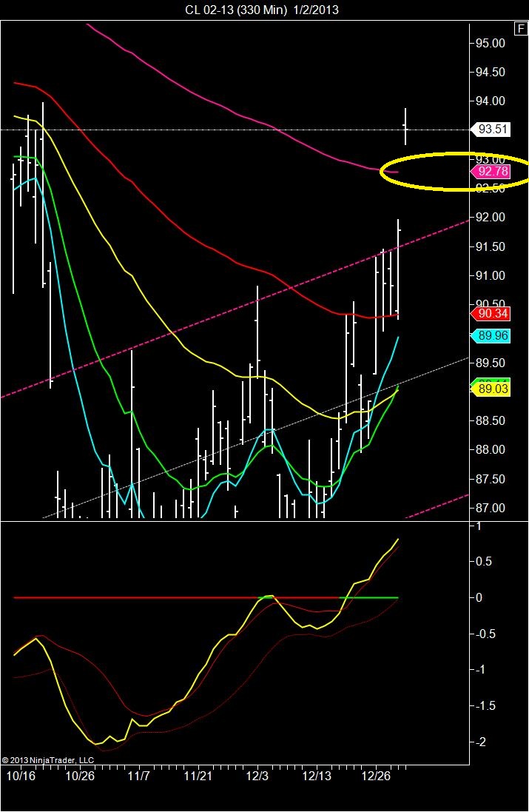Click the 95.00 price axis label
This screenshot has height=812, width=529.
[x=491, y=43]
